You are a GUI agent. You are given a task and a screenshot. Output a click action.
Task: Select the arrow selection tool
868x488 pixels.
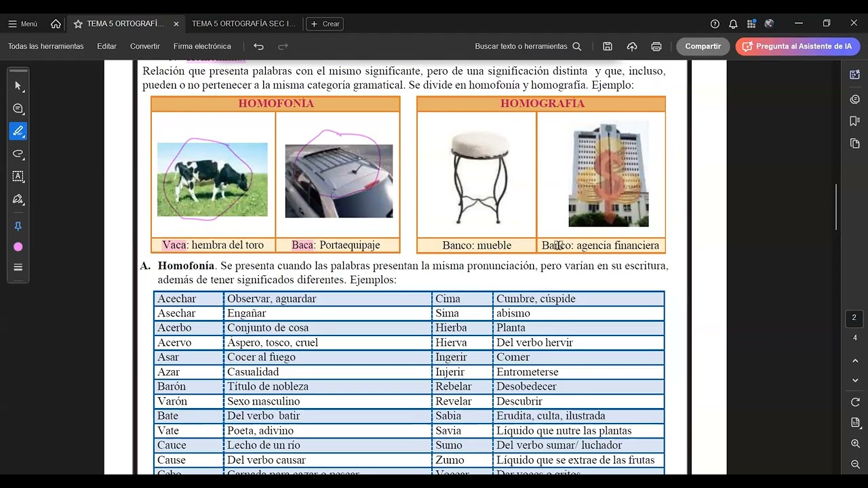pyautogui.click(x=18, y=86)
